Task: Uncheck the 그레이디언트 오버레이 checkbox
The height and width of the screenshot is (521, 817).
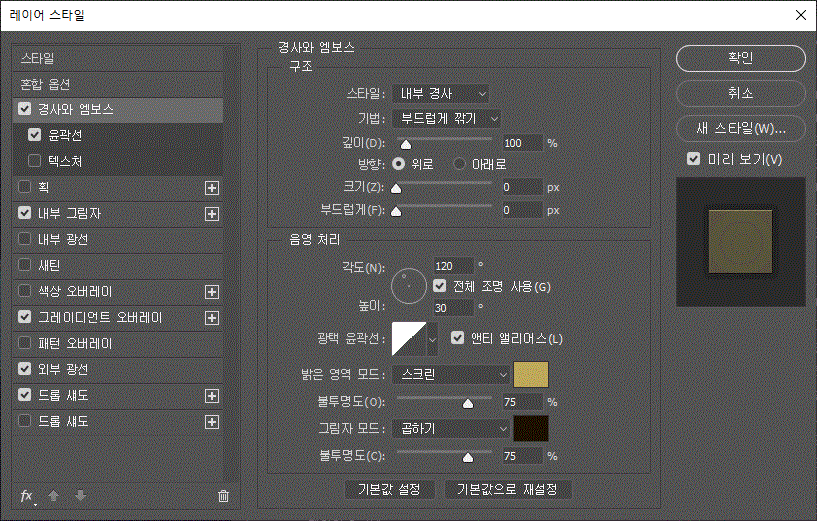Action: point(24,317)
